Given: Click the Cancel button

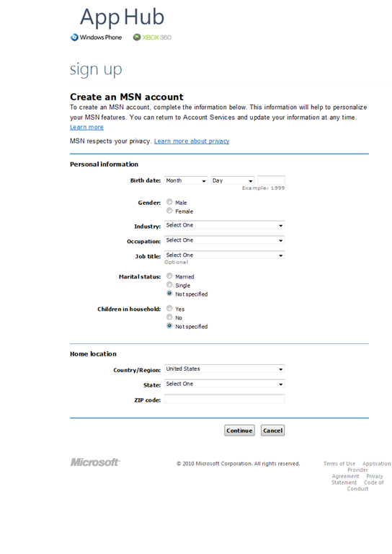Looking at the screenshot, I should (x=272, y=431).
